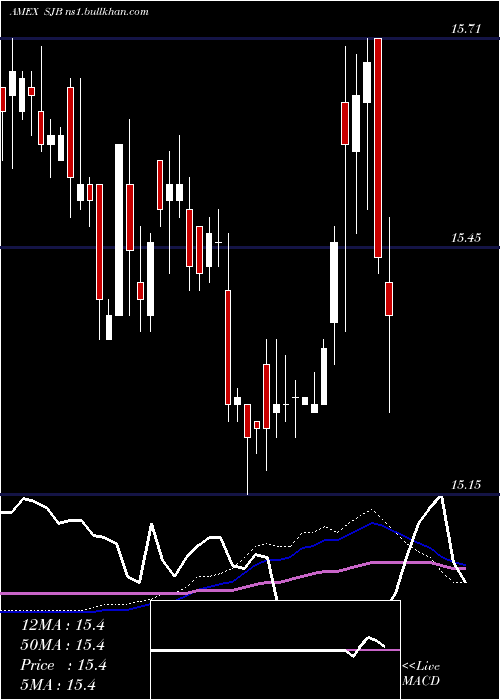
Task: Click the MACD inset chart panel
Action: [275, 650]
